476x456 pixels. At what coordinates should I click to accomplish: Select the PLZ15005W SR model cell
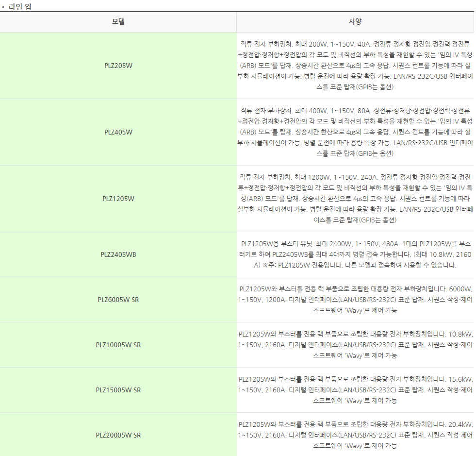[118, 390]
